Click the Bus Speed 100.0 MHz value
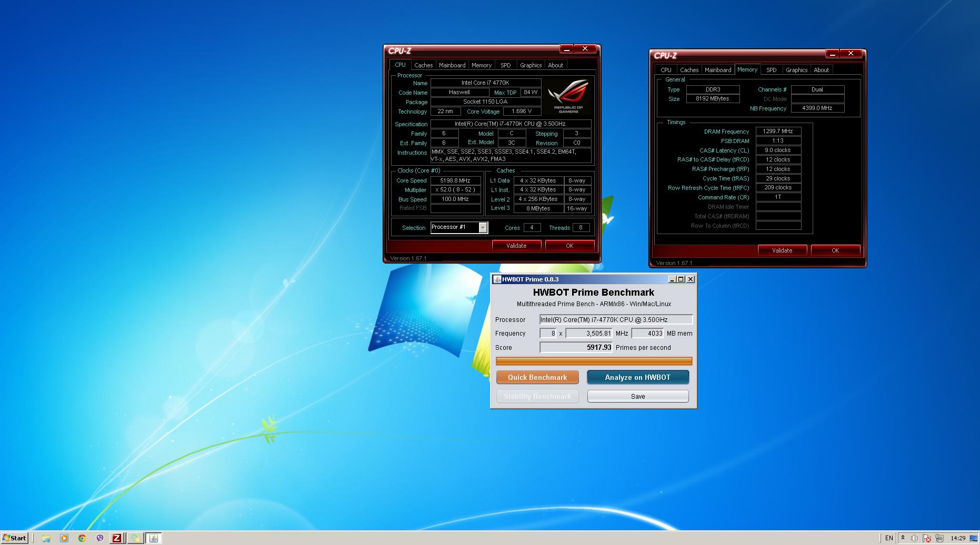Viewport: 980px width, 545px height. point(455,199)
